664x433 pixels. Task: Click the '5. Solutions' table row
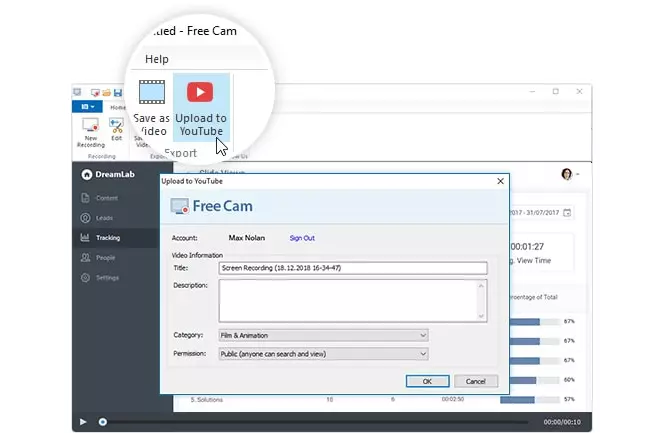[207, 400]
